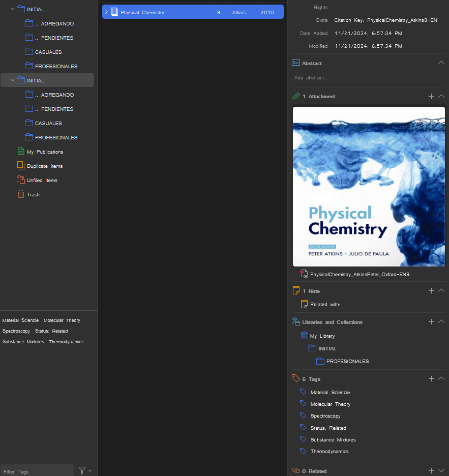Click tag icon beside Substance Mixtures in Tags section
This screenshot has height=476, width=449.
[303, 439]
